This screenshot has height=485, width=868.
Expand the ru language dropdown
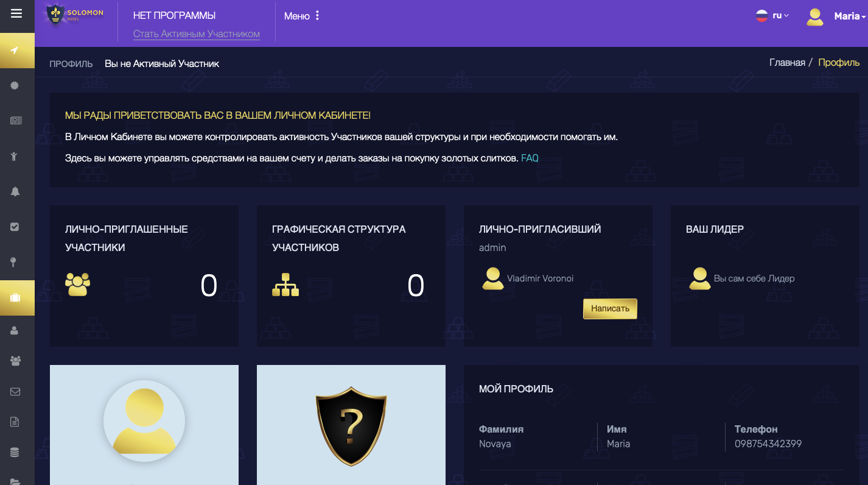click(x=772, y=16)
